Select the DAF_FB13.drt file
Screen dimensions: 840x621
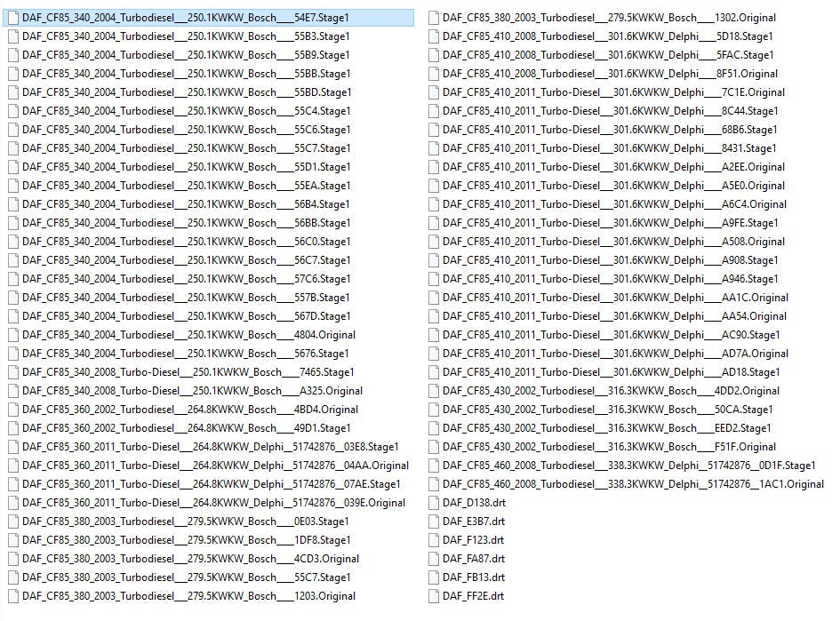pyautogui.click(x=474, y=577)
